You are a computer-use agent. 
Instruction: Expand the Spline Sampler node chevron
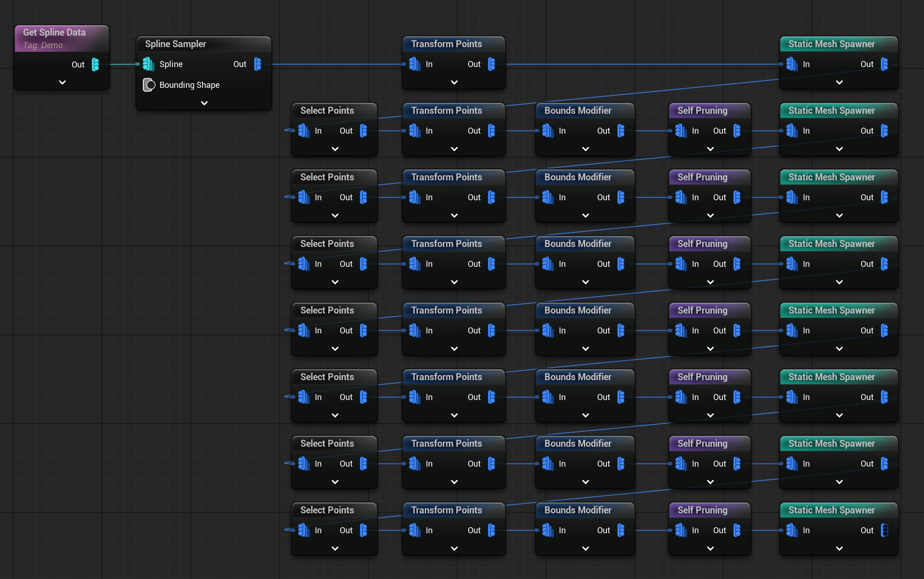point(204,103)
